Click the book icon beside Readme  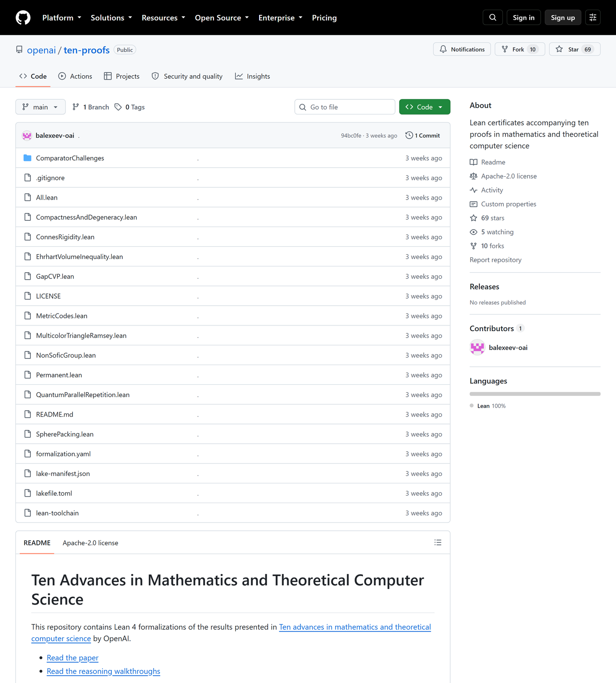(473, 162)
